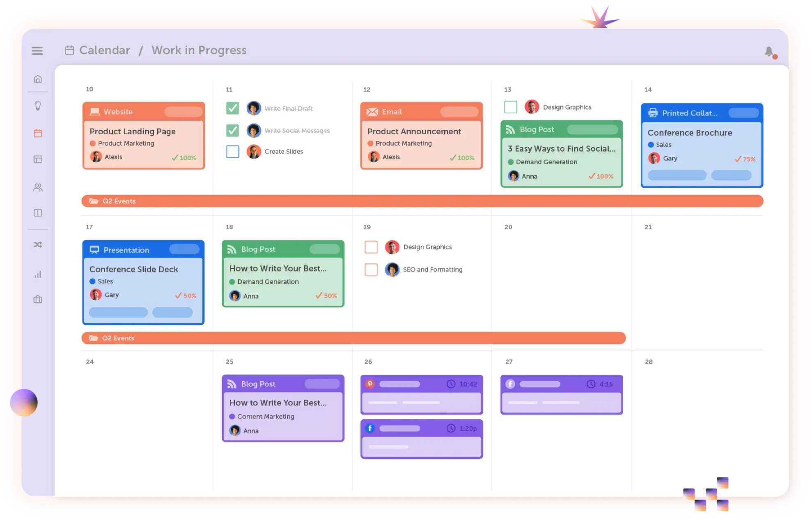Toggle the SEO and Formatting checkbox on day 19
This screenshot has width=812, height=525.
370,269
